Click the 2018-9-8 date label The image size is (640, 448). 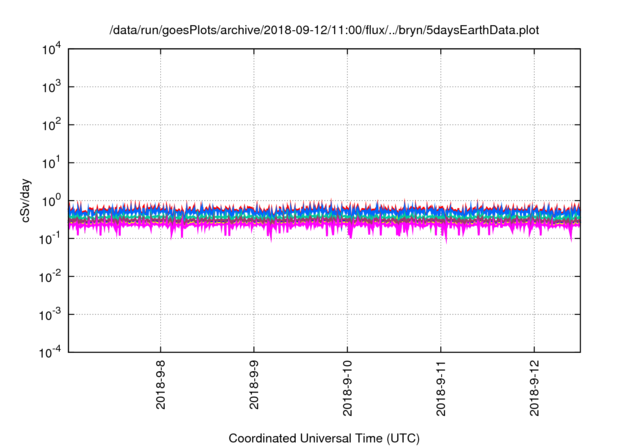tap(160, 385)
